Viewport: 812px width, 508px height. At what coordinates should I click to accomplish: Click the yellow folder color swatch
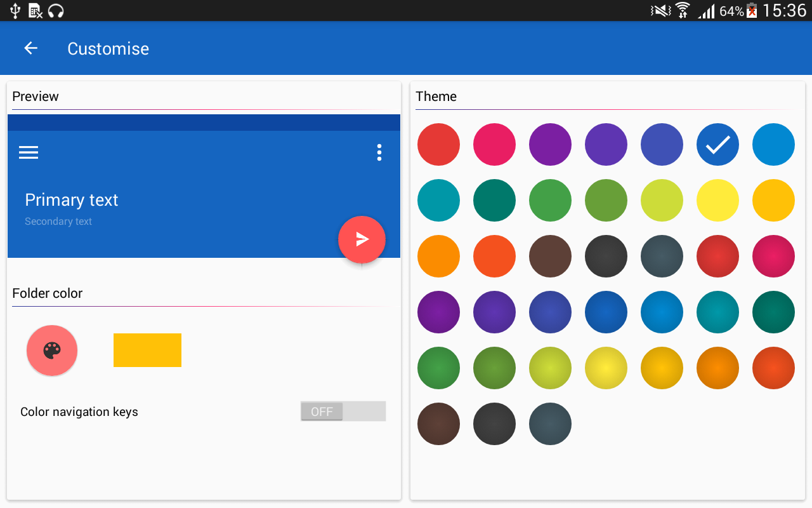[147, 350]
